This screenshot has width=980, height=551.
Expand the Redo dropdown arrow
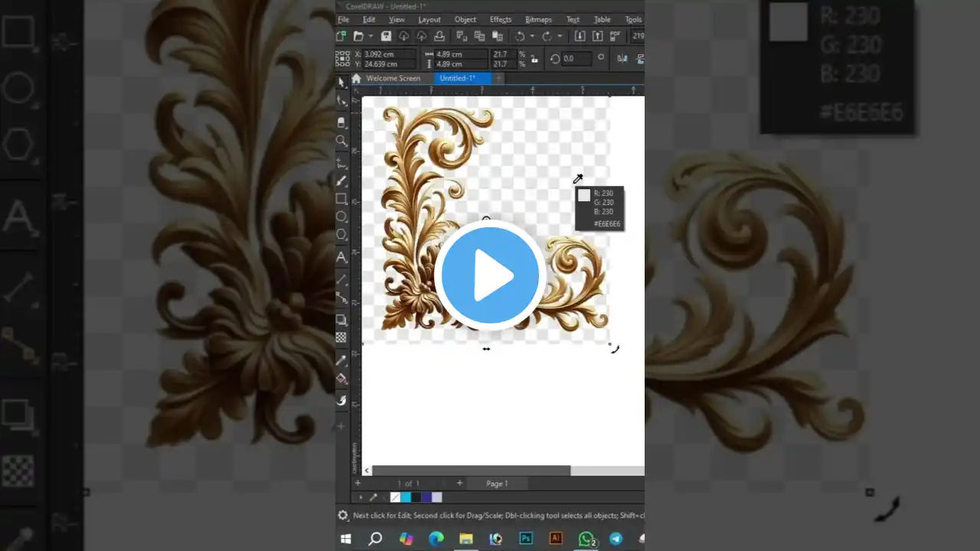click(x=559, y=36)
